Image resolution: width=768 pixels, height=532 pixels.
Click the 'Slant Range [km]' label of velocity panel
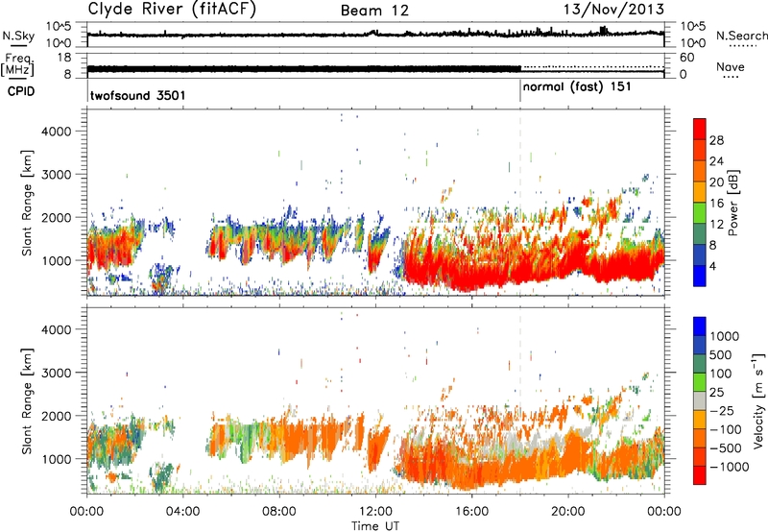point(27,401)
